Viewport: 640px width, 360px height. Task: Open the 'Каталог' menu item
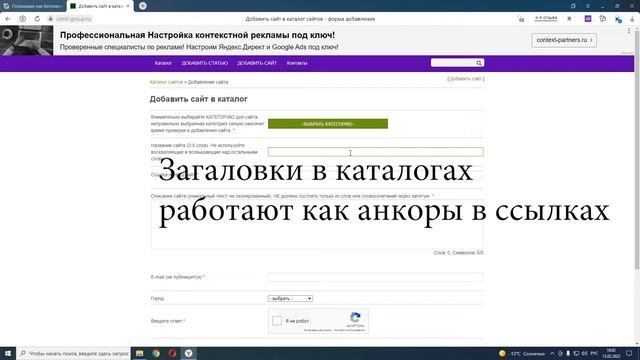click(163, 63)
